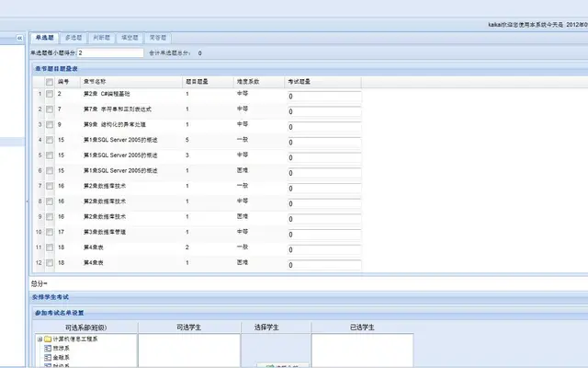Screen dimensions: 588x368
Task: Switch to the 多选题 tab
Action: point(73,38)
